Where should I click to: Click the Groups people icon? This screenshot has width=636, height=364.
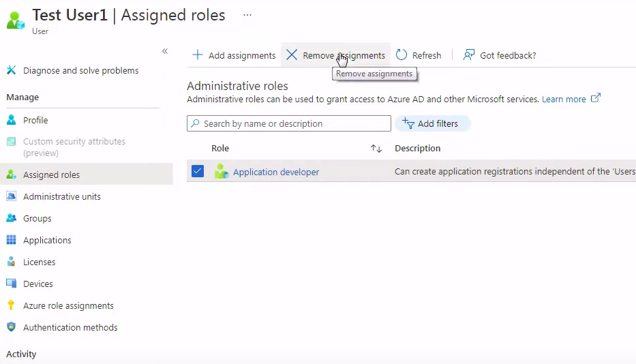click(x=12, y=218)
